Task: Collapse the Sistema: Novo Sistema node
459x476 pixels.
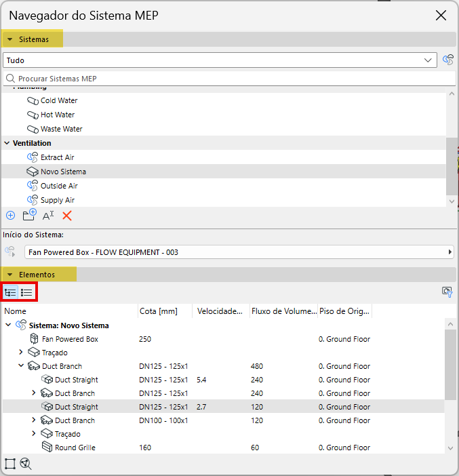Action: click(8, 325)
